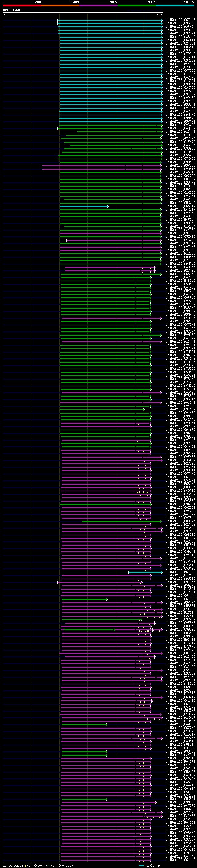The height and width of the screenshot is (868, 197).
Task: Select the UniRef100_Q2XTE0 entry
Action: click(180, 853)
